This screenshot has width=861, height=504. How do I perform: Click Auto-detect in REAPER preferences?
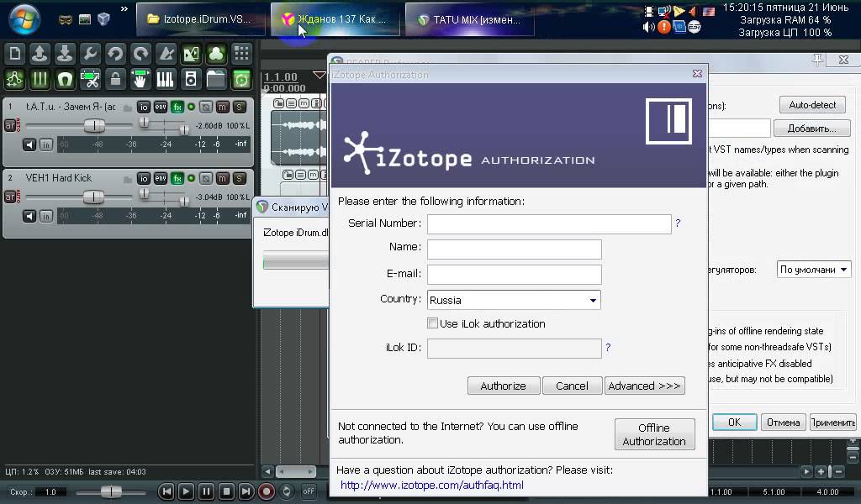pyautogui.click(x=812, y=105)
